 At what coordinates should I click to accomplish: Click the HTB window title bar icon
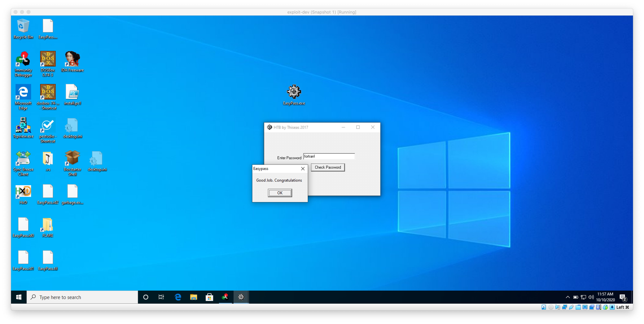pos(270,127)
